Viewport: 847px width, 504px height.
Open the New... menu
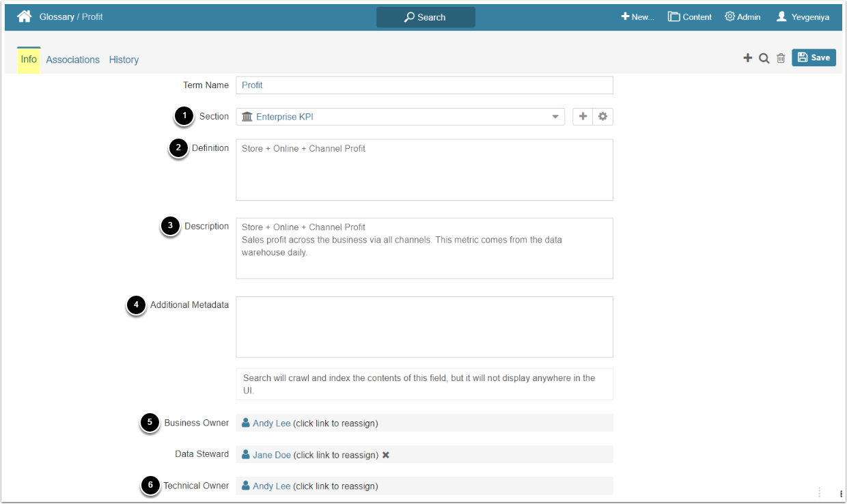pyautogui.click(x=637, y=17)
